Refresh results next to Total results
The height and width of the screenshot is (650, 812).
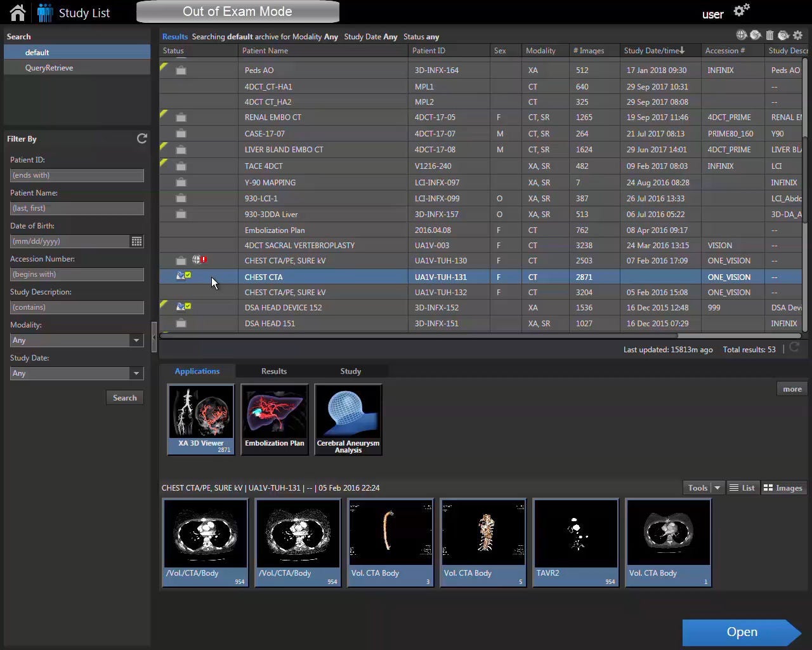coord(794,348)
